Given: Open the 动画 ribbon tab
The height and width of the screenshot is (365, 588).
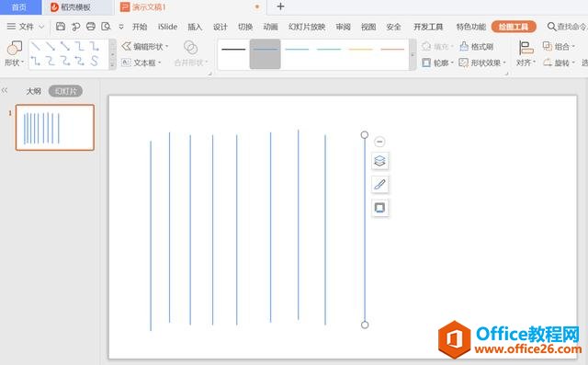Looking at the screenshot, I should pos(270,27).
